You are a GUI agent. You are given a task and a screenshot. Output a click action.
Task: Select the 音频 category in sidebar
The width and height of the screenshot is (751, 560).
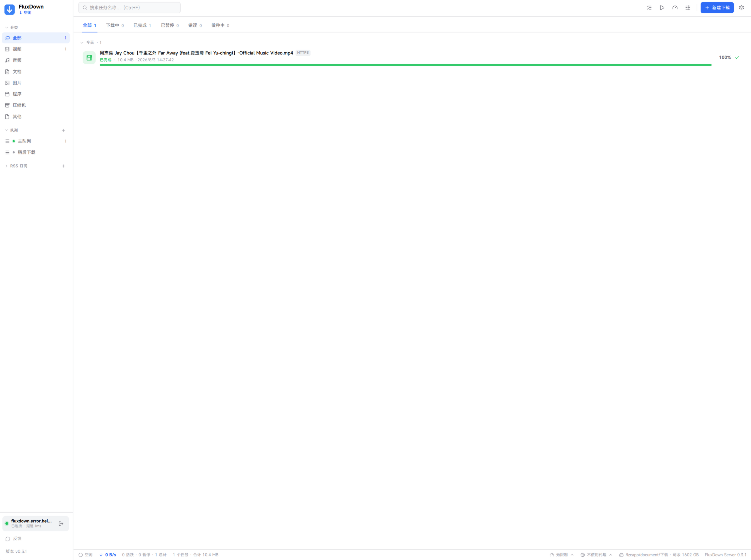click(x=36, y=60)
